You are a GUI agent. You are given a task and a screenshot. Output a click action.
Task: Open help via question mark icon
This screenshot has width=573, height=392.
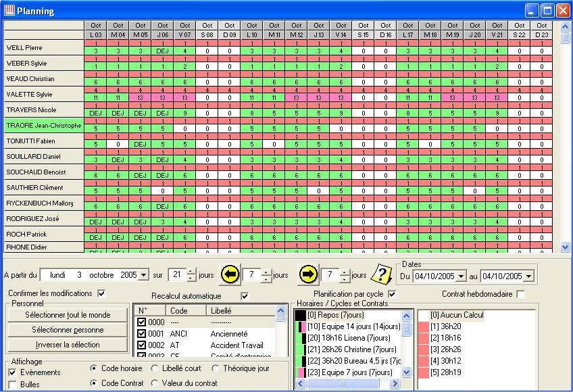point(381,274)
